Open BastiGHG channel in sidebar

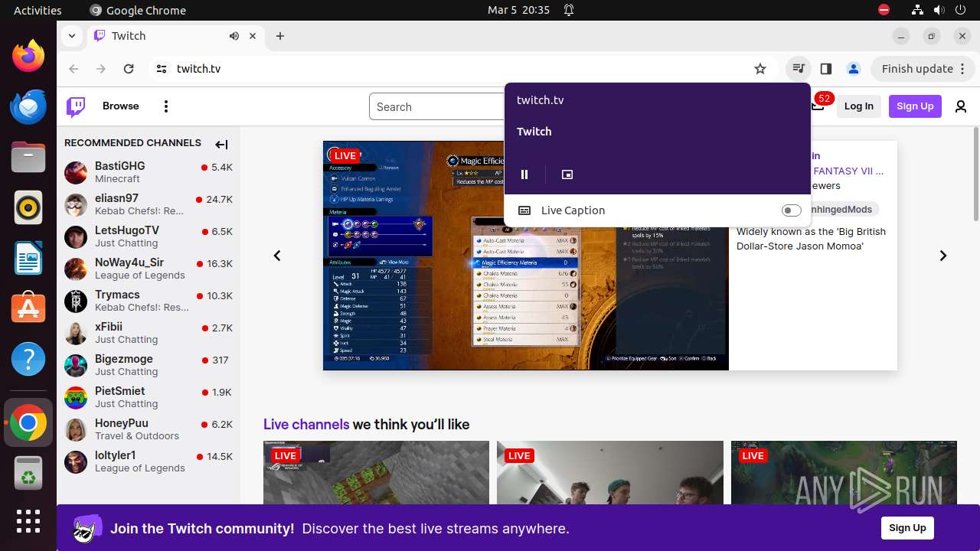(x=149, y=172)
